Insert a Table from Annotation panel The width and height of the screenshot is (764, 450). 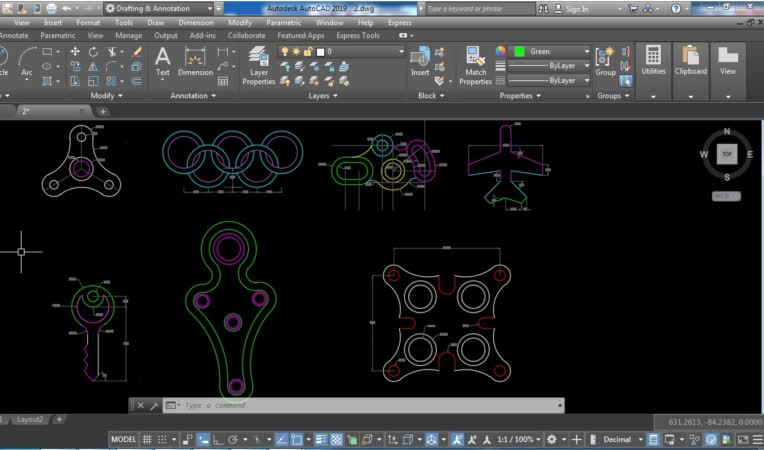tap(223, 81)
